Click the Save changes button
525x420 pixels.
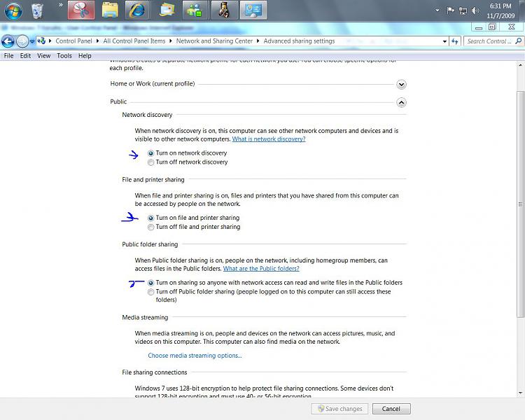pos(339,409)
